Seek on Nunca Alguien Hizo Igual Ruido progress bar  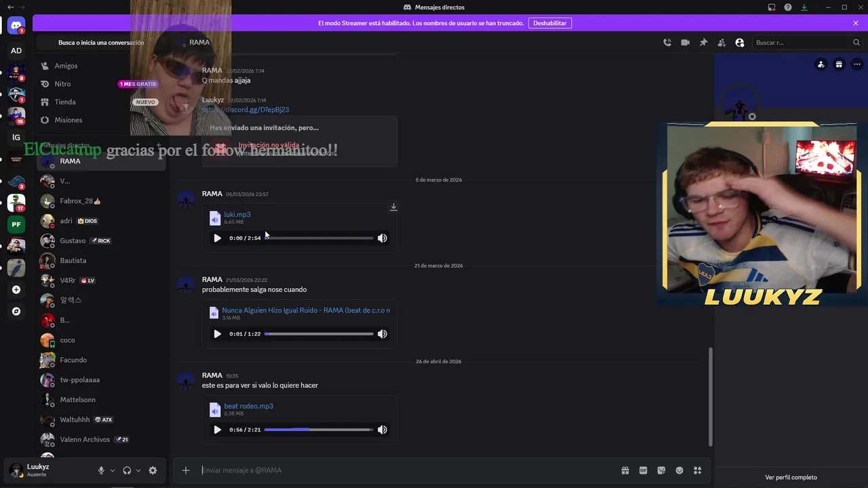[x=319, y=333]
